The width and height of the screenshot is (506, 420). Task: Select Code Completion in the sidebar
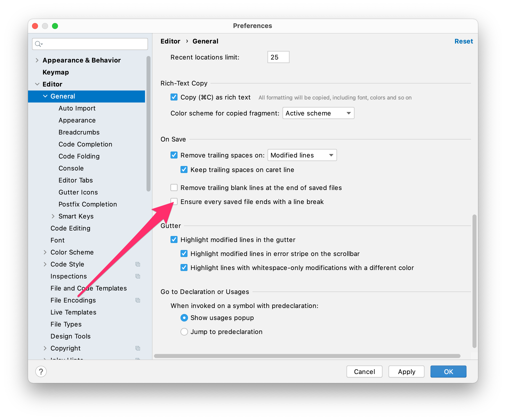click(85, 144)
